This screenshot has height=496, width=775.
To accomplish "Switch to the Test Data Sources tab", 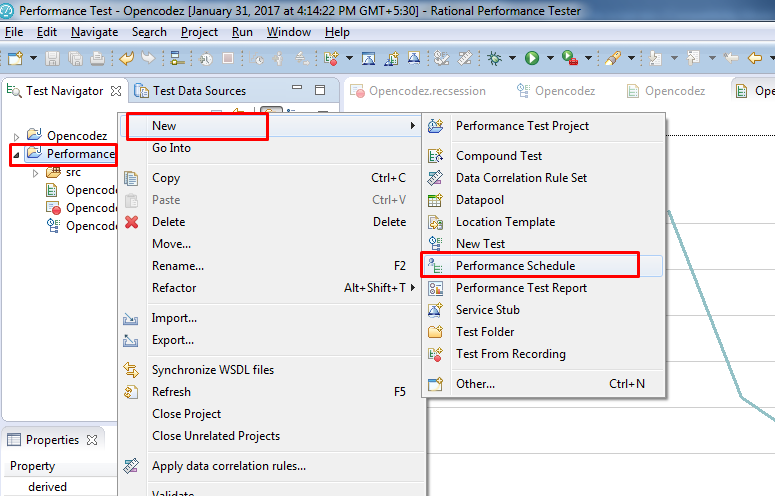I will [x=191, y=91].
